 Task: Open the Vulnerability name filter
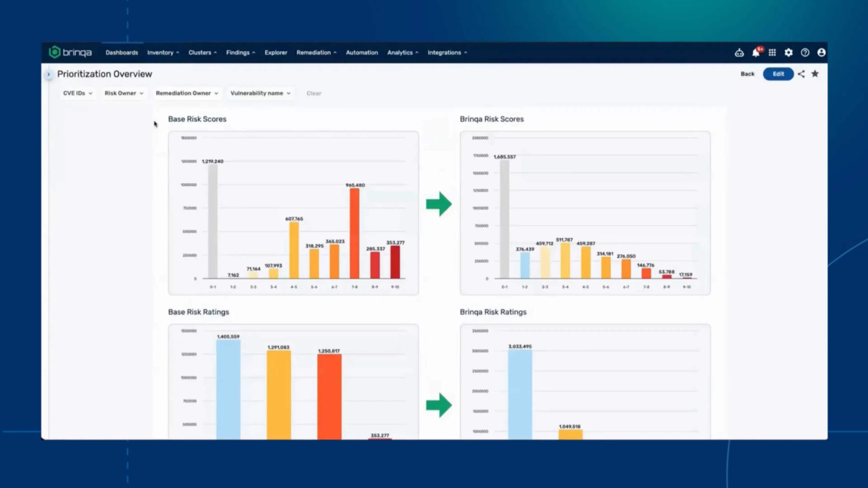tap(260, 93)
